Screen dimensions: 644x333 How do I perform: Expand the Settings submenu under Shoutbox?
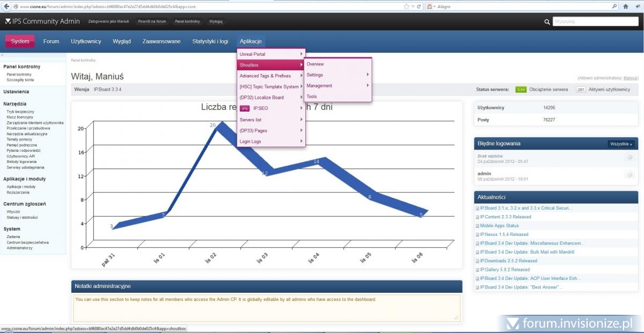coord(338,75)
